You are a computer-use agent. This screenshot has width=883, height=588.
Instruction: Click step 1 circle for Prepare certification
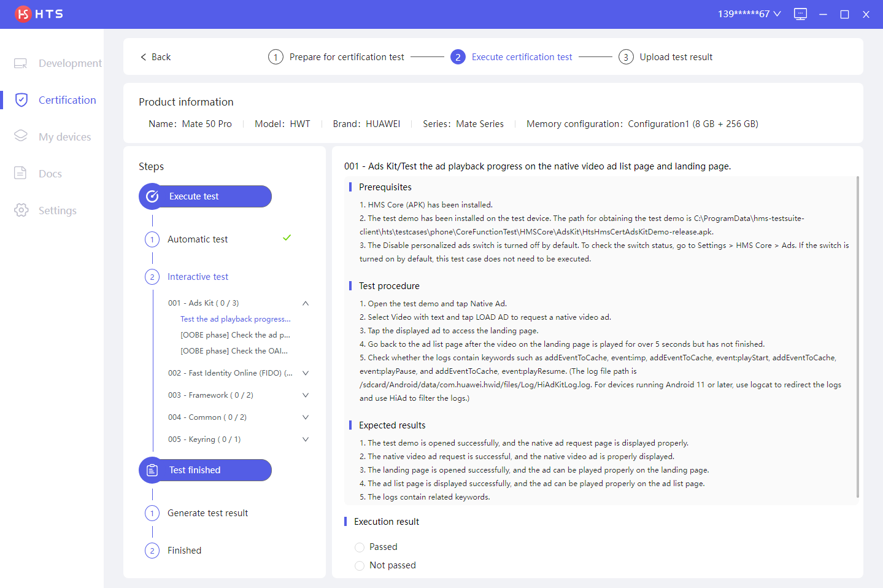[x=276, y=57]
